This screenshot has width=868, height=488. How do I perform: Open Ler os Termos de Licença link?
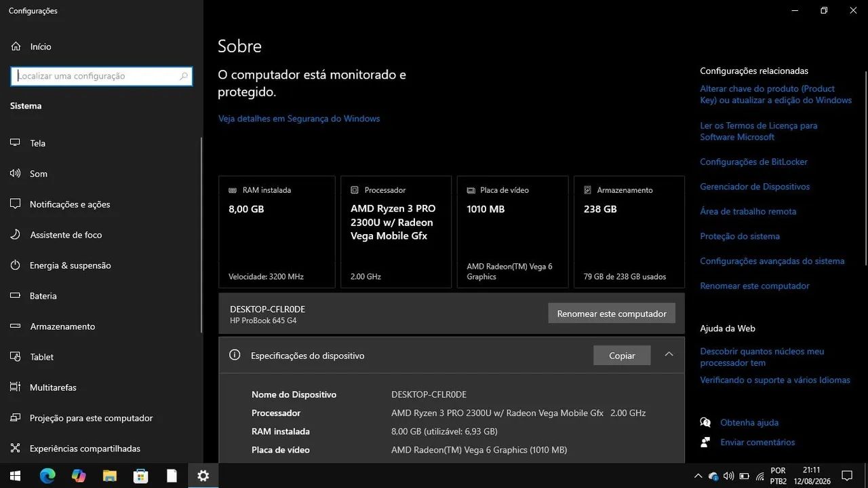pos(759,131)
